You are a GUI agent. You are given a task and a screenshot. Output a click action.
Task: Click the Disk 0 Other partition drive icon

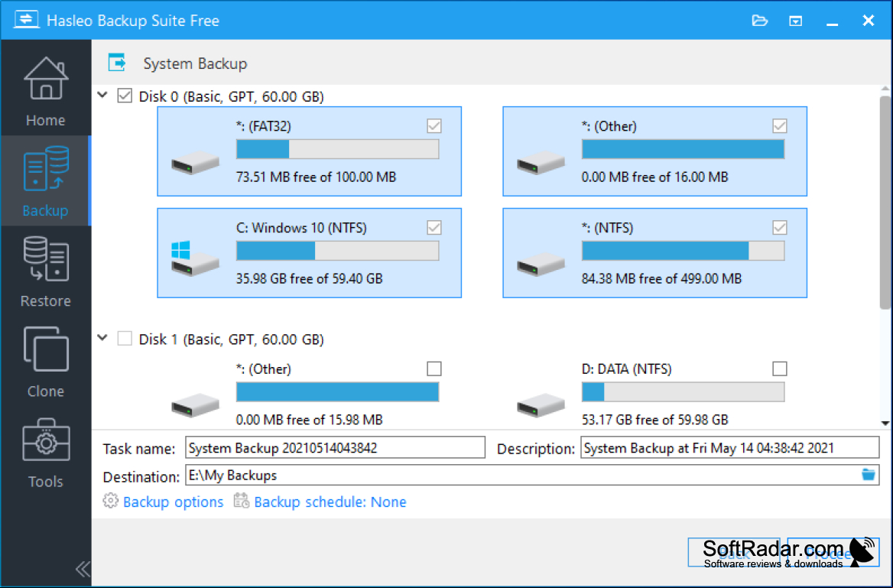[541, 162]
